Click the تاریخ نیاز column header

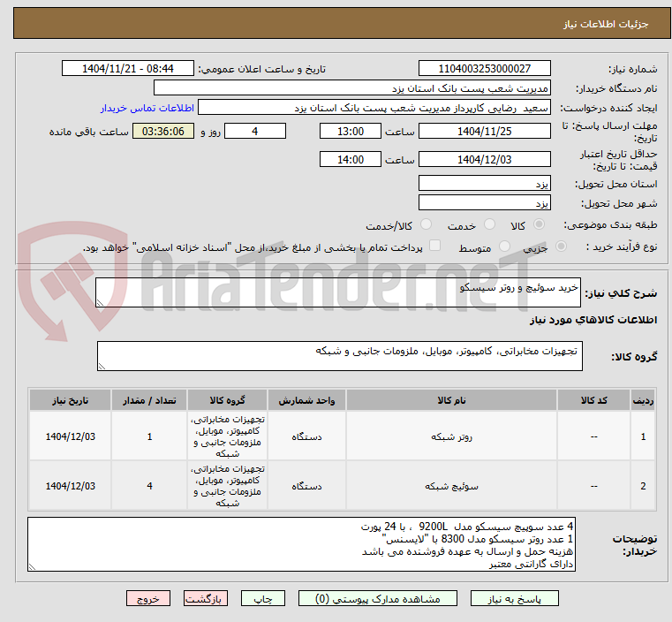point(71,400)
